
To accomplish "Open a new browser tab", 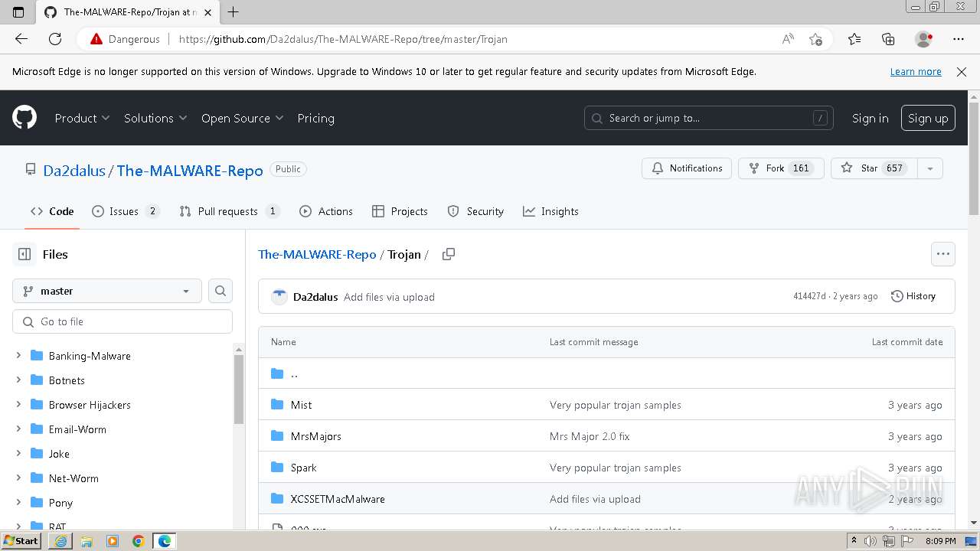I will (x=234, y=11).
